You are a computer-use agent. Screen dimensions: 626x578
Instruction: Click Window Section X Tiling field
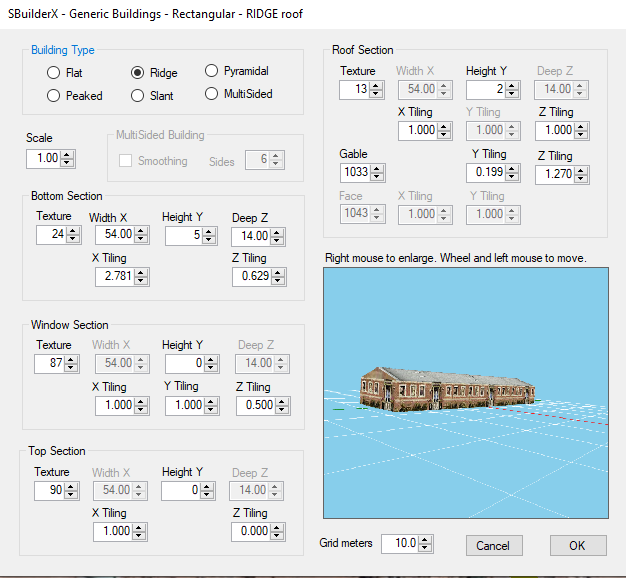pyautogui.click(x=115, y=406)
